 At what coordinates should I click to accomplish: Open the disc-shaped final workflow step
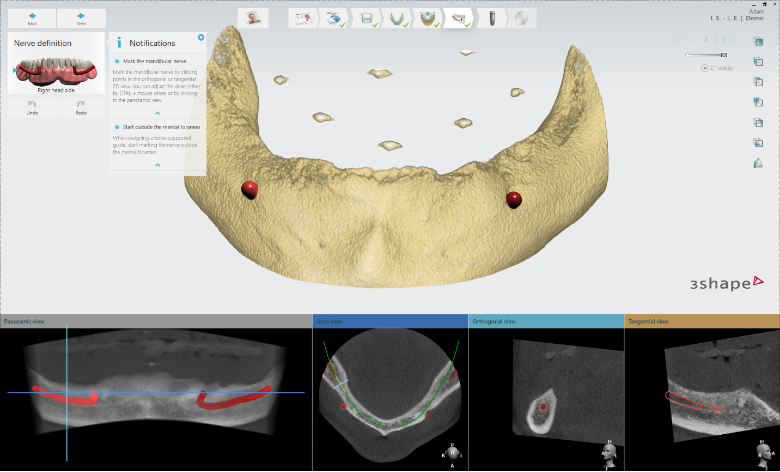pyautogui.click(x=522, y=18)
